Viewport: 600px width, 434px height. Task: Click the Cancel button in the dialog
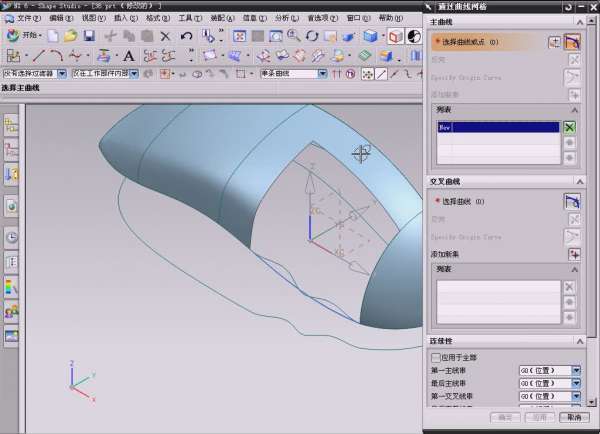[x=573, y=417]
